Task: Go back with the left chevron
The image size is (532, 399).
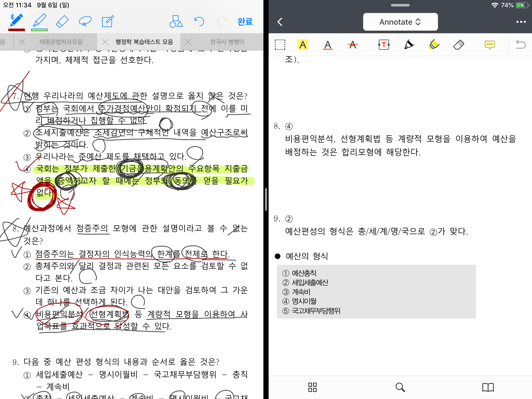Action: click(280, 22)
